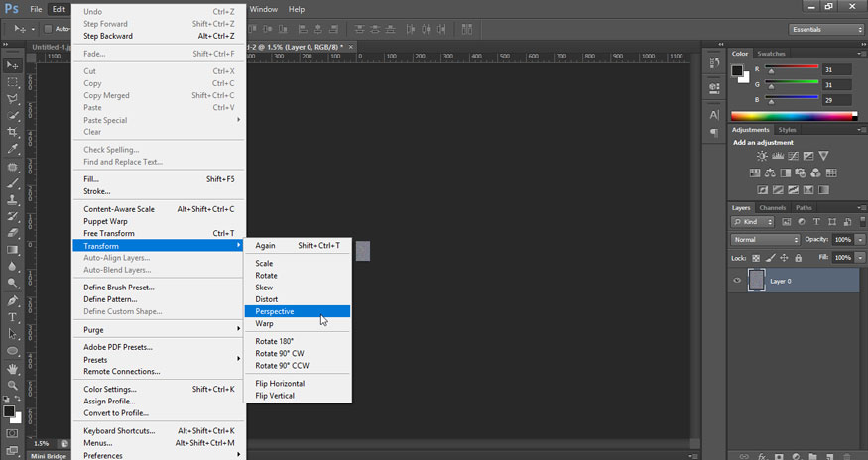Adjust the blue B color slider
This screenshot has width=868, height=460.
click(x=792, y=99)
